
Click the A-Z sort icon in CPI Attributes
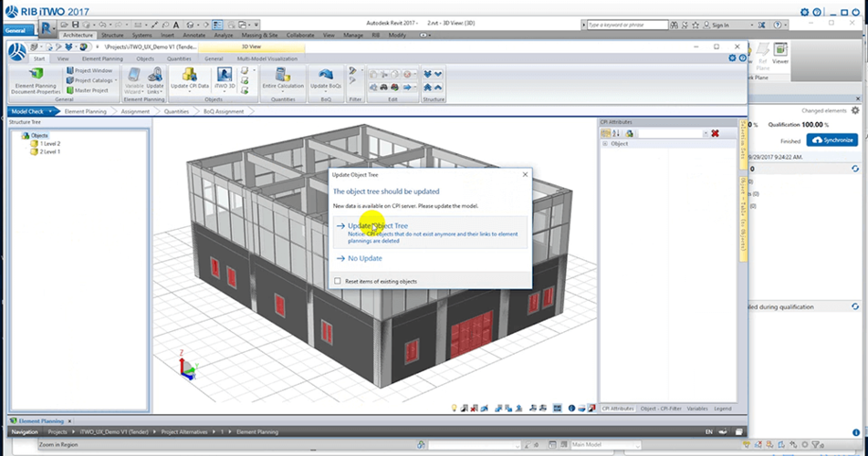click(x=616, y=133)
